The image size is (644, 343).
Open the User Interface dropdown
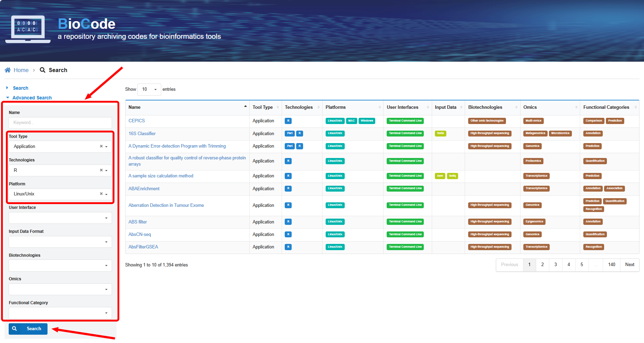60,218
